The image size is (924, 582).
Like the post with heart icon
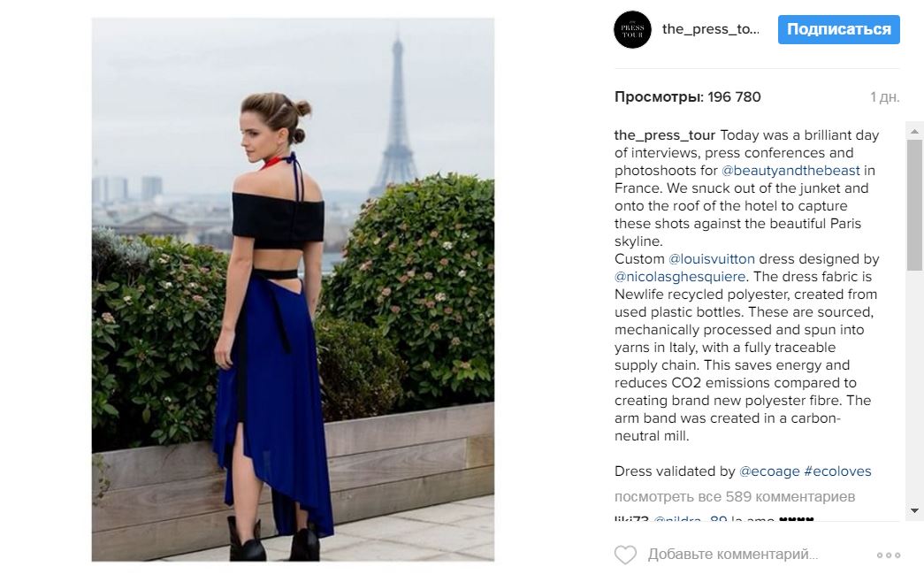(626, 555)
